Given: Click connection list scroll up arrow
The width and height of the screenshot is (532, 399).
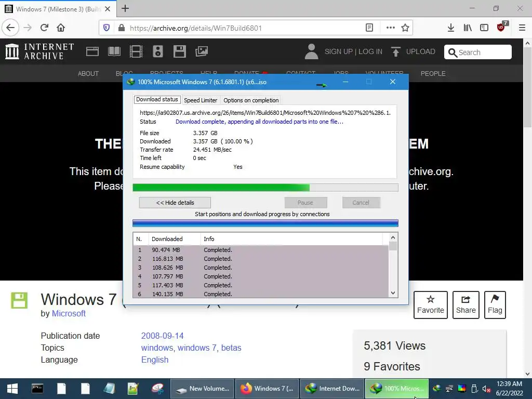Looking at the screenshot, I should pos(393,237).
